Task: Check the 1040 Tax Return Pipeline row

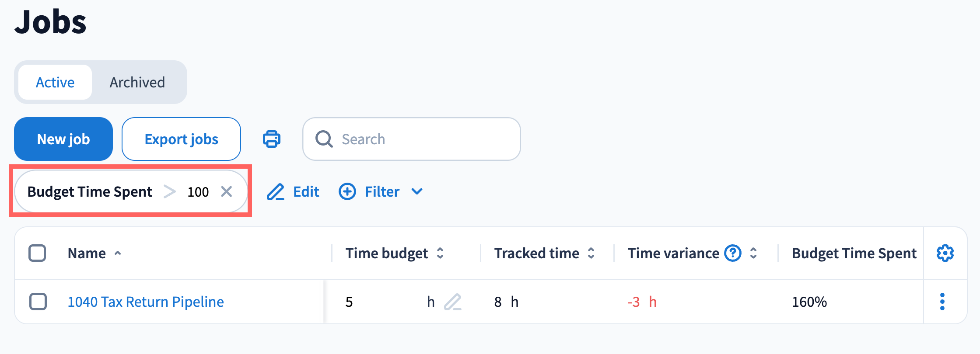Action: click(38, 302)
